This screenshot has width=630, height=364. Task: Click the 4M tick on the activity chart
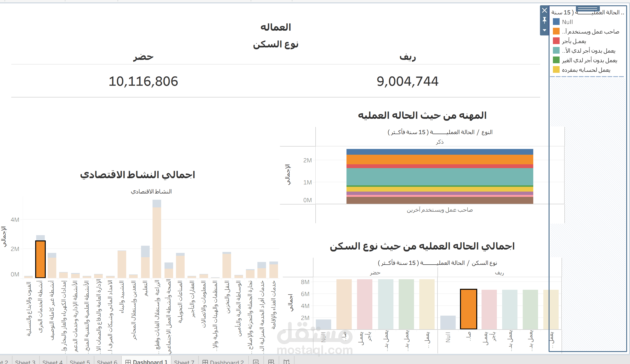click(15, 220)
